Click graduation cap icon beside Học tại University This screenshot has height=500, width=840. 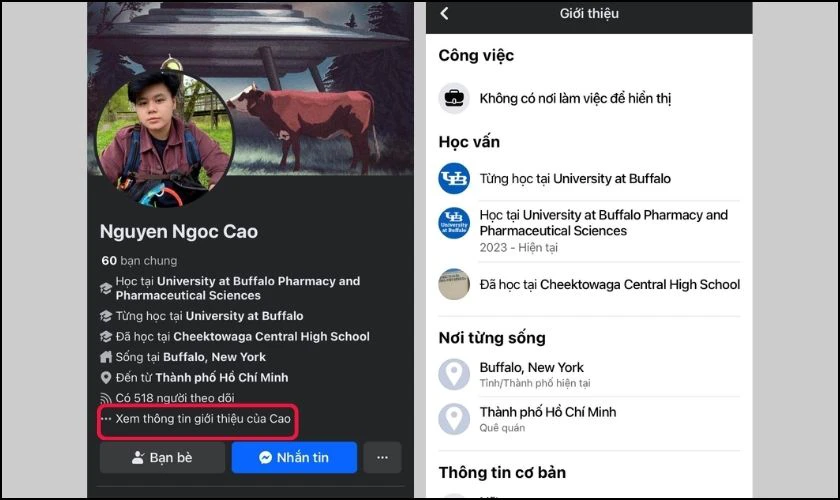(106, 289)
